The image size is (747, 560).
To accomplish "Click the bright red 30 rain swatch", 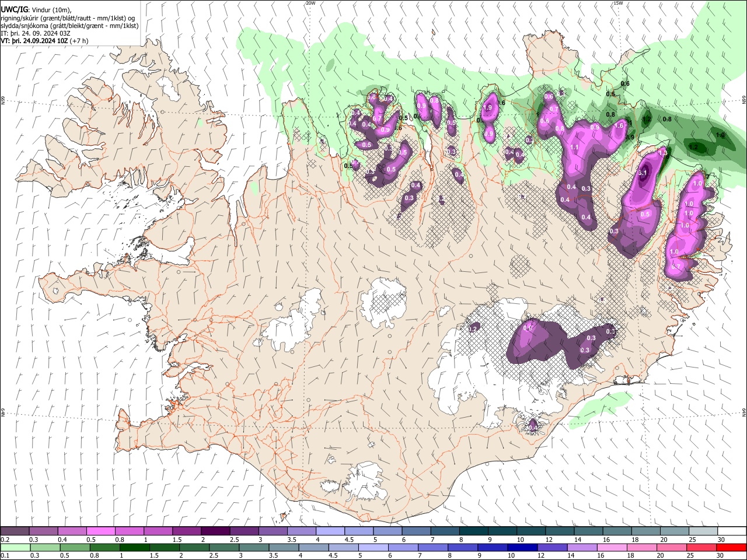I will [x=731, y=547].
